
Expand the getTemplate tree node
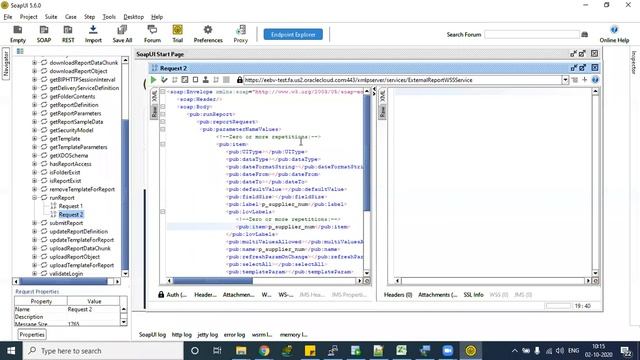35,138
